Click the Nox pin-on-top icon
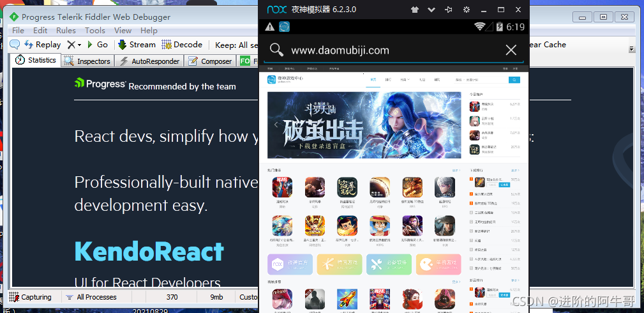The width and height of the screenshot is (644, 313). [449, 10]
